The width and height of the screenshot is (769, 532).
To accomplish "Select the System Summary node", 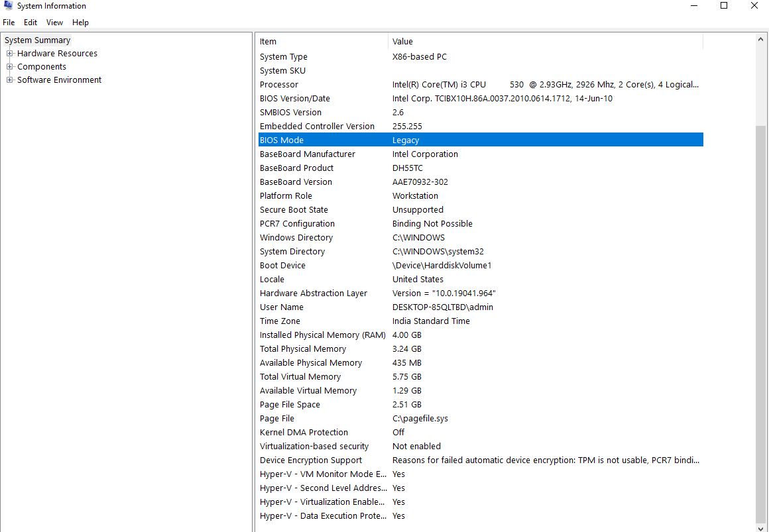I will coord(37,40).
